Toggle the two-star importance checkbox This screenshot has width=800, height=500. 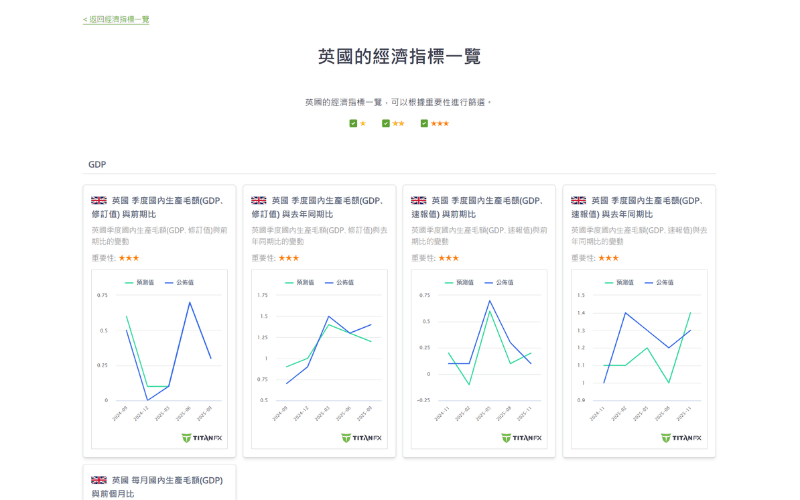pyautogui.click(x=386, y=123)
